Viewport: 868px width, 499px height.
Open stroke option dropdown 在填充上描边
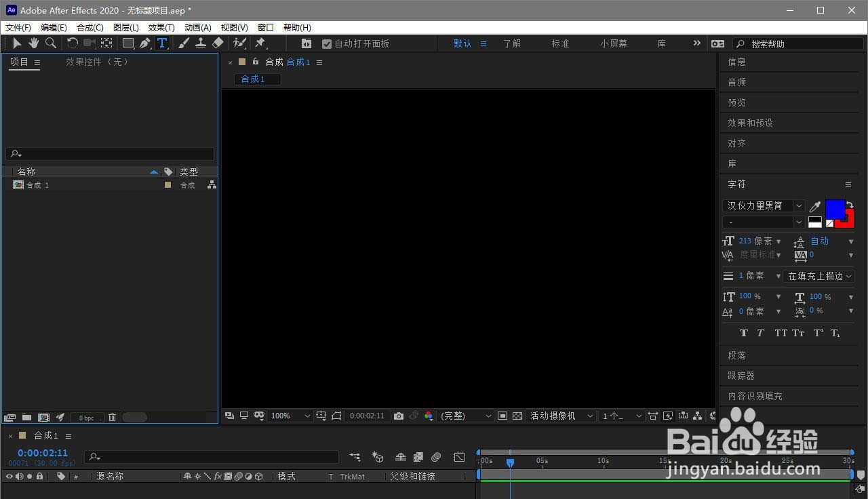818,276
